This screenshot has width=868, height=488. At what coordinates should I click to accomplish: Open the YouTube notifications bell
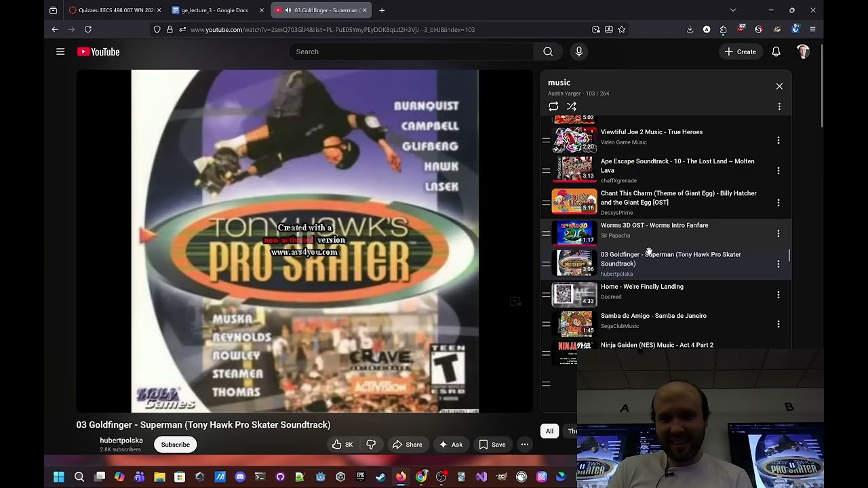[x=776, y=52]
